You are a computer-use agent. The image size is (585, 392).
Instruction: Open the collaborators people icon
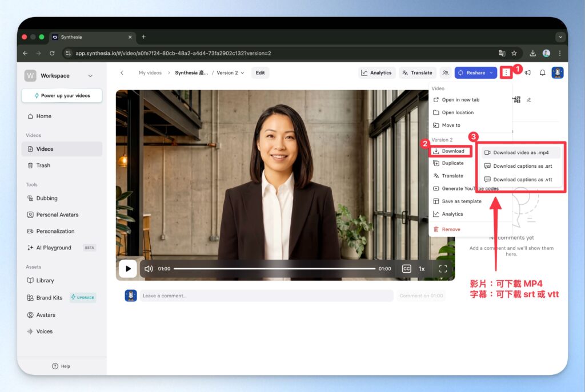(445, 72)
